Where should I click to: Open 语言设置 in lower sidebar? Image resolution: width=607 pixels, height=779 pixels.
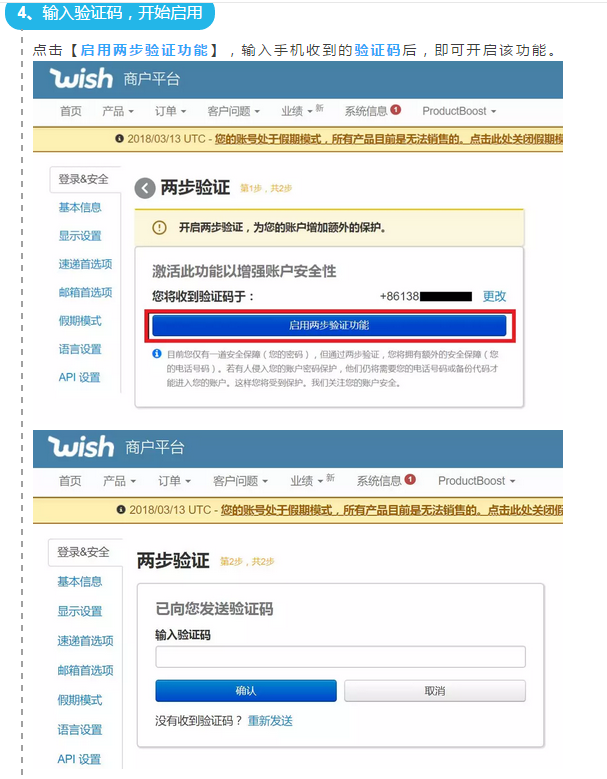pos(80,729)
